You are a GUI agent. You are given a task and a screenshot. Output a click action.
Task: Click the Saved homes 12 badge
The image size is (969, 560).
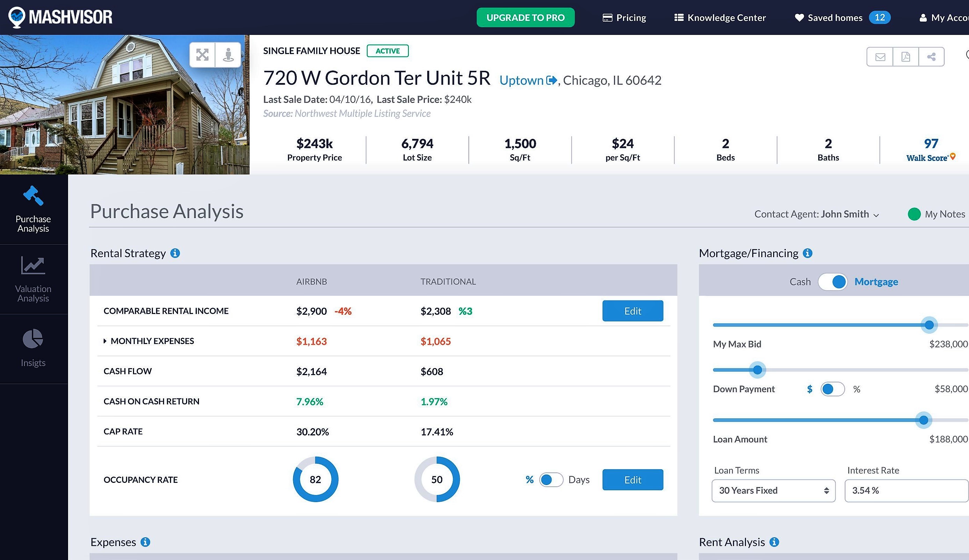(880, 18)
